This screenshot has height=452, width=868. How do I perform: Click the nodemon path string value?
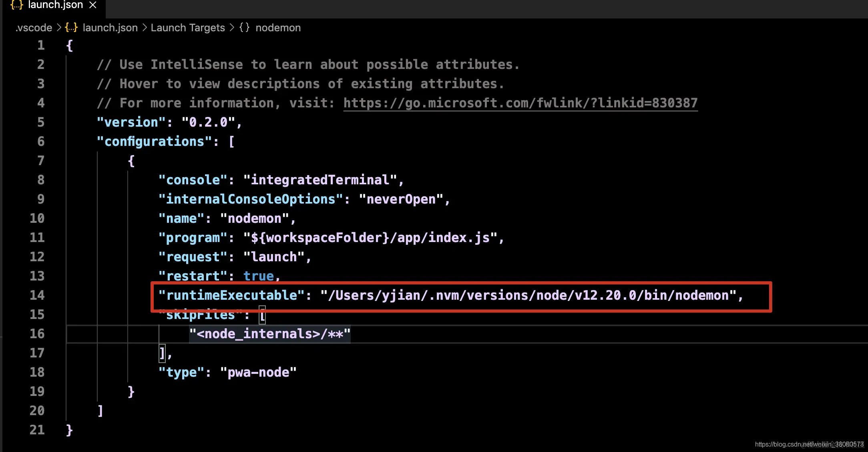528,295
